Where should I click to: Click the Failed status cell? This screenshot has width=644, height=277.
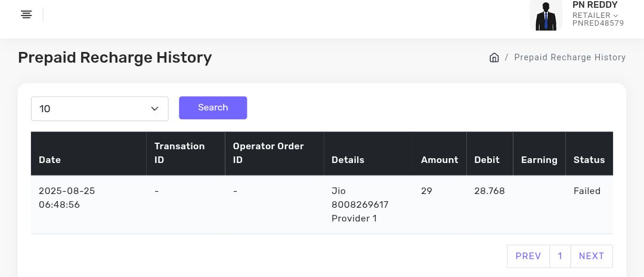tap(587, 191)
